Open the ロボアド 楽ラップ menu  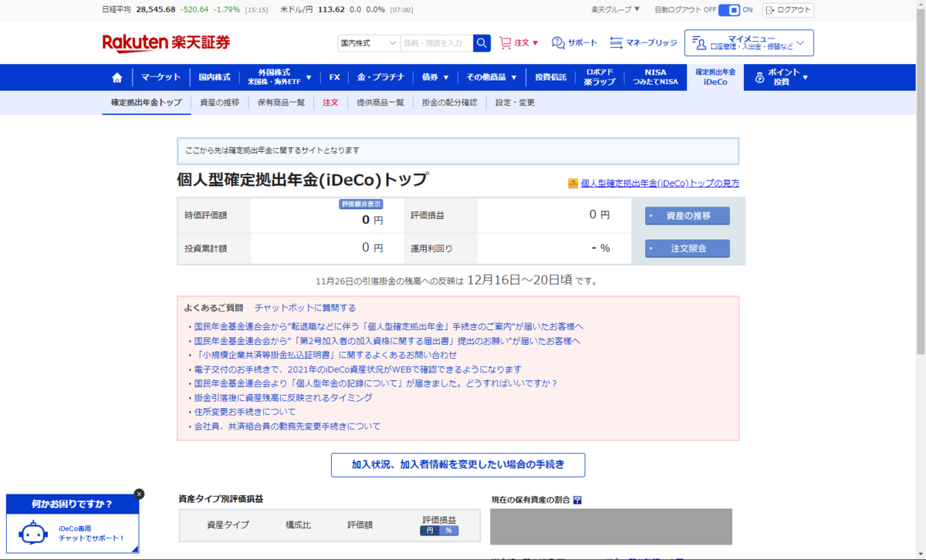coord(600,77)
